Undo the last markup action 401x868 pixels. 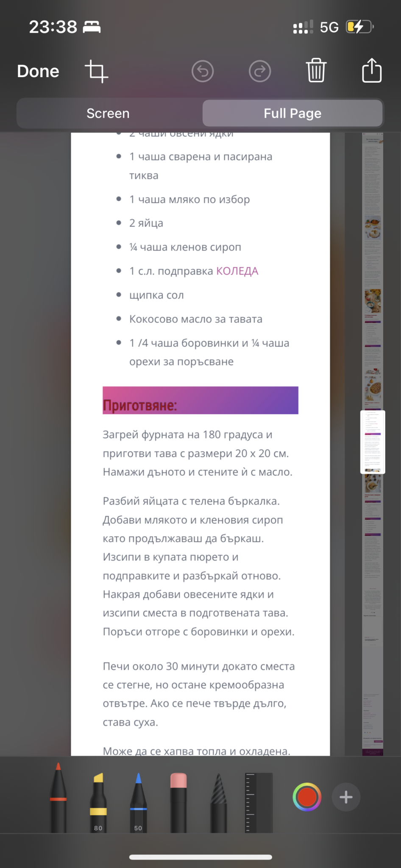203,71
